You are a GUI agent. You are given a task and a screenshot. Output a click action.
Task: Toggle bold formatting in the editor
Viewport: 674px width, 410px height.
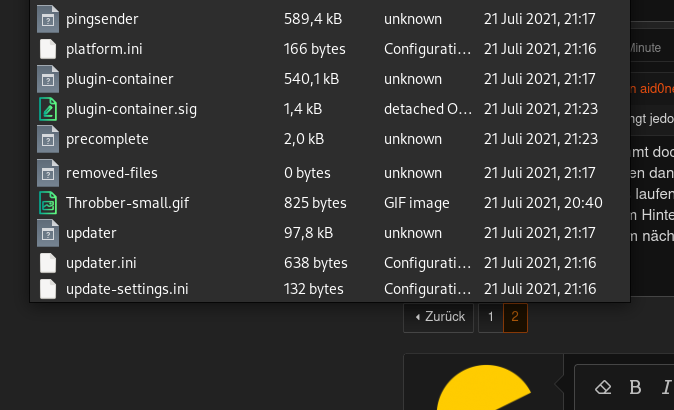[x=635, y=387]
